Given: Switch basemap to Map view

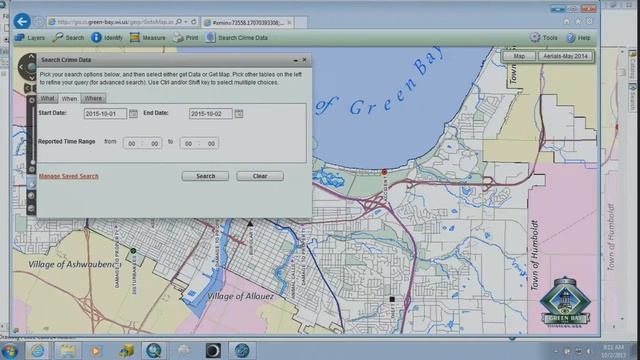Looking at the screenshot, I should [x=519, y=56].
